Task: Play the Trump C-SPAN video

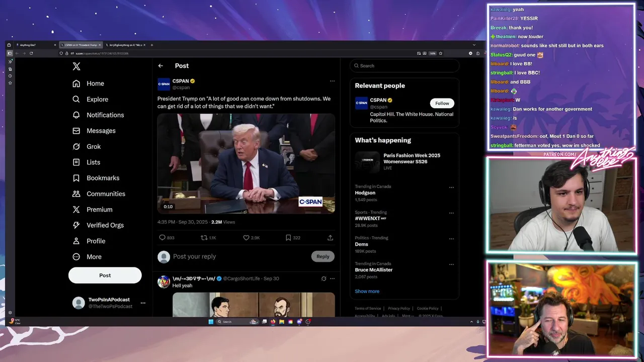Action: (246, 163)
